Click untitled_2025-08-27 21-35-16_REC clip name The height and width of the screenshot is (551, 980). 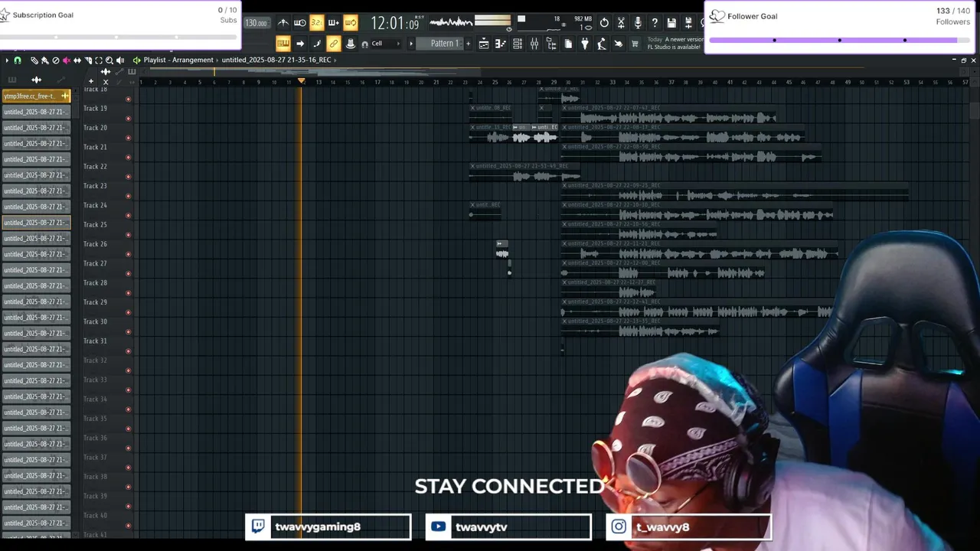pos(276,60)
